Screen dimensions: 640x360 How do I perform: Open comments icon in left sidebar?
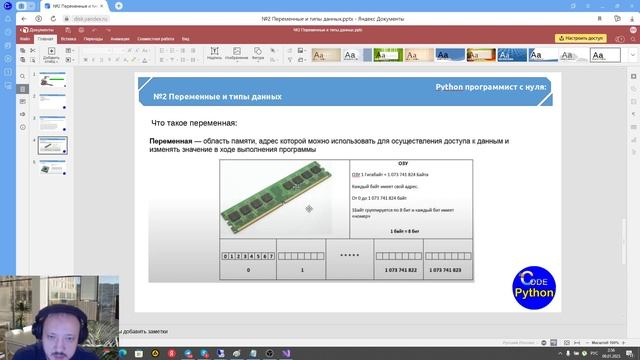point(22,102)
